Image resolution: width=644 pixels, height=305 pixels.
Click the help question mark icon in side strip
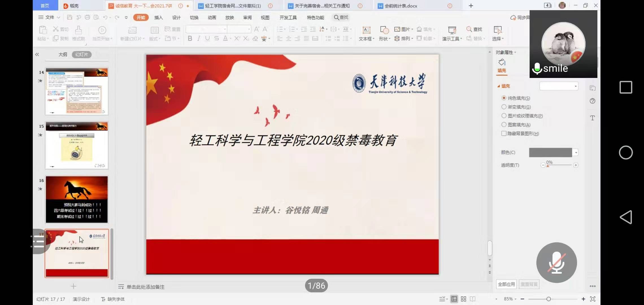point(593,101)
